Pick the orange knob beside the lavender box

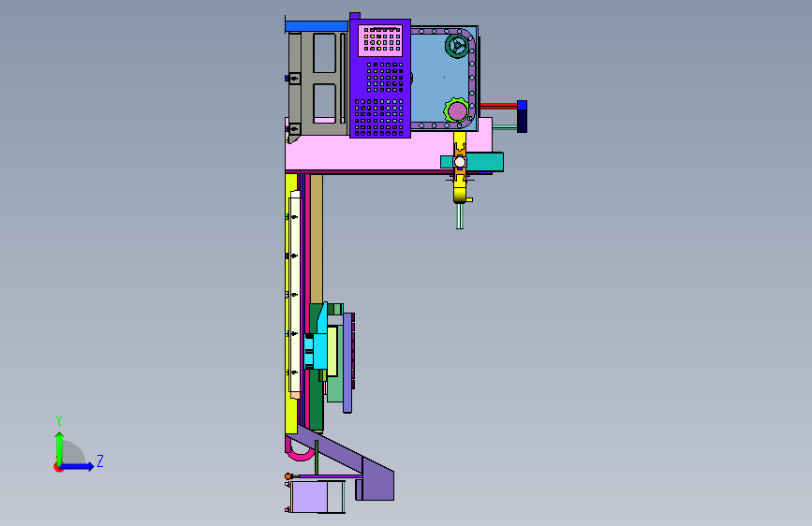tap(288, 476)
